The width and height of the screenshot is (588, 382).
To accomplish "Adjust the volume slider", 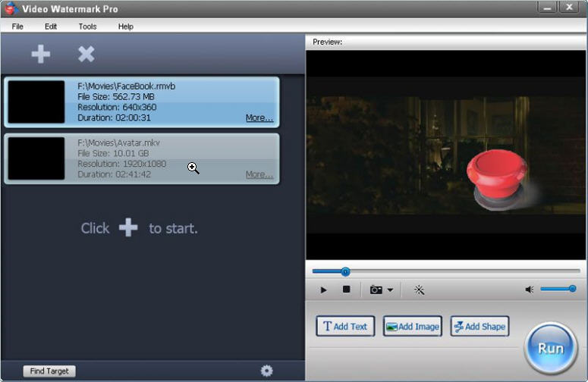I will point(558,289).
